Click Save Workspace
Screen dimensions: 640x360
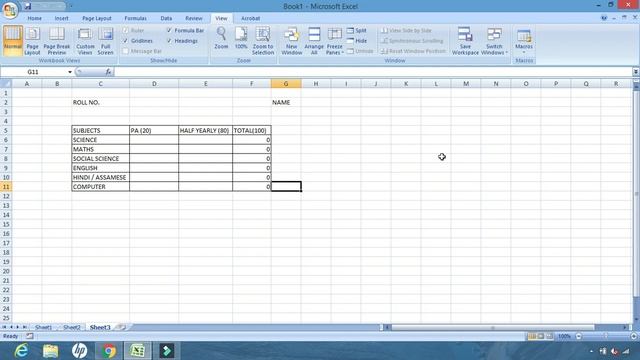(465, 40)
